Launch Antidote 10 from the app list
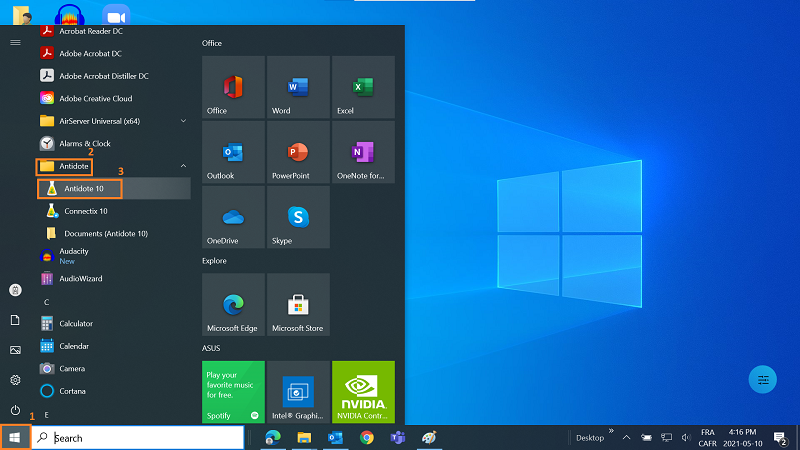The image size is (800, 450). pyautogui.click(x=84, y=188)
